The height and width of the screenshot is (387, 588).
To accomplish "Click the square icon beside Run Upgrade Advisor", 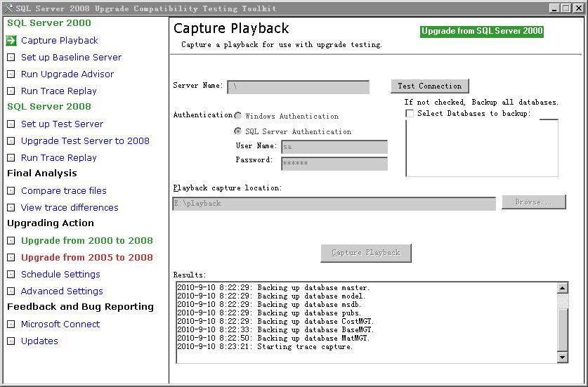I will [x=11, y=74].
